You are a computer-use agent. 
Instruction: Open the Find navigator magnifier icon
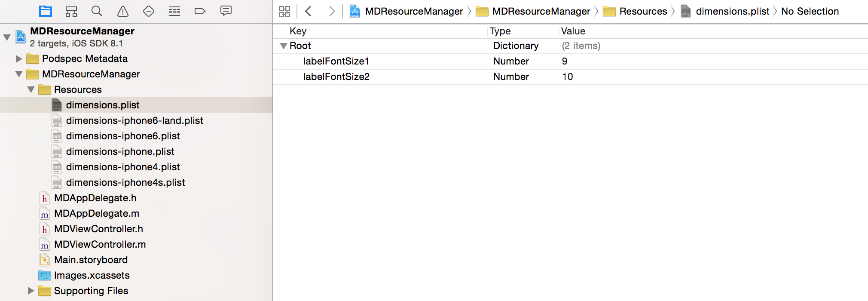tap(97, 11)
